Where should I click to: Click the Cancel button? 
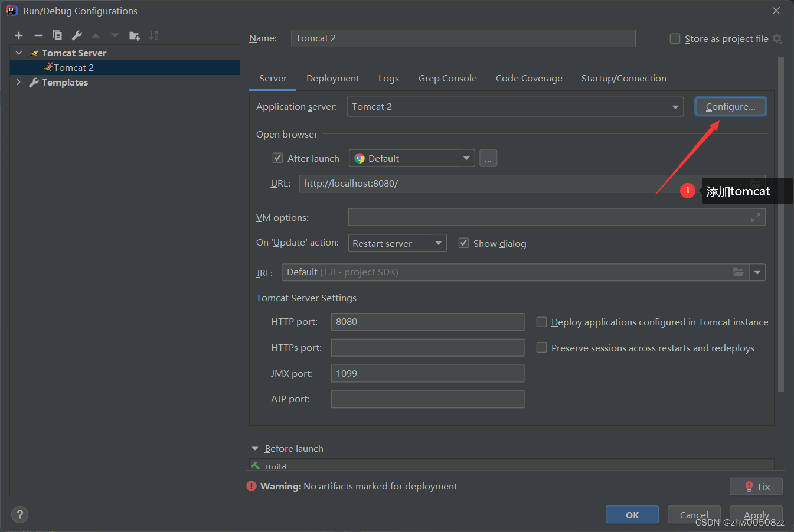coord(694,515)
